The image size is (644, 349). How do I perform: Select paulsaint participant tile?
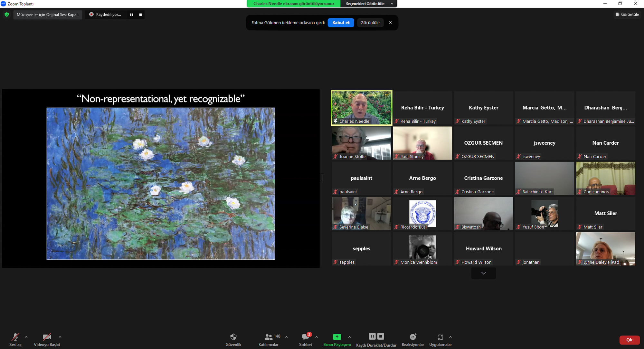point(361,178)
